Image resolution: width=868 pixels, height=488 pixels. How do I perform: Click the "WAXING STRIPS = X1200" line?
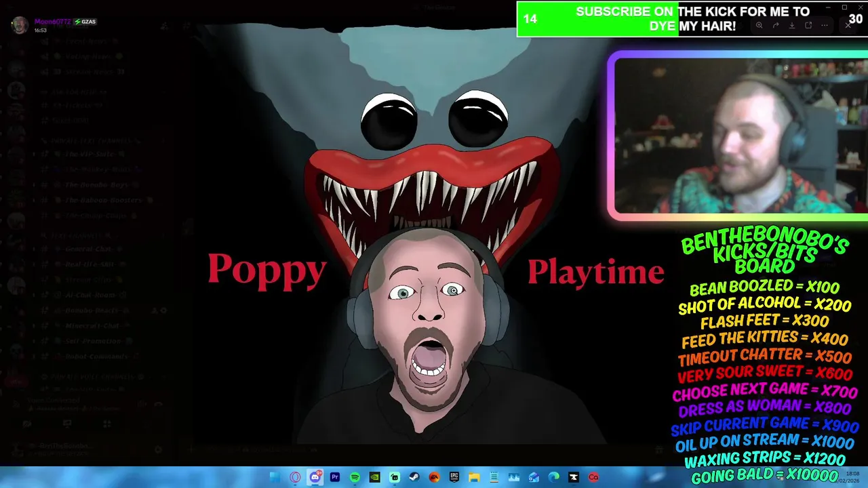point(764,459)
